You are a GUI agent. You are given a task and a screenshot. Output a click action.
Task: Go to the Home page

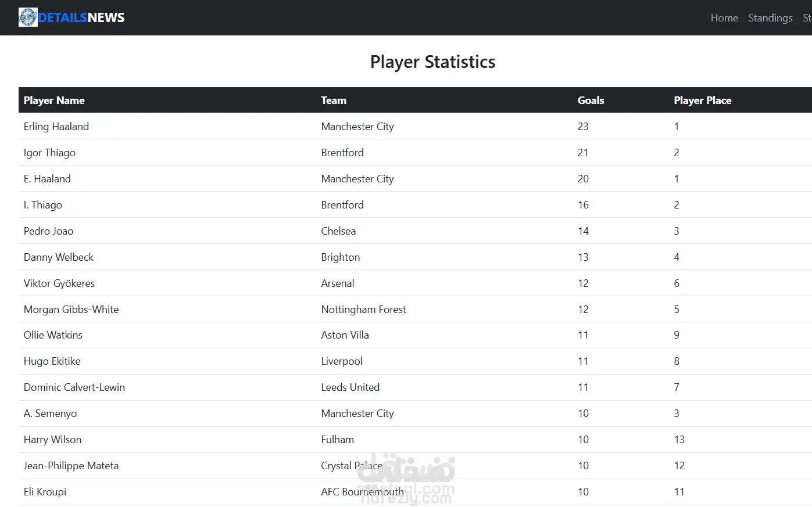[724, 18]
